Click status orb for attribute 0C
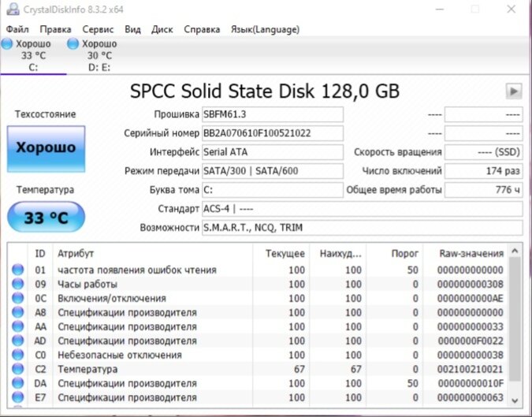532x417 pixels. 17,298
